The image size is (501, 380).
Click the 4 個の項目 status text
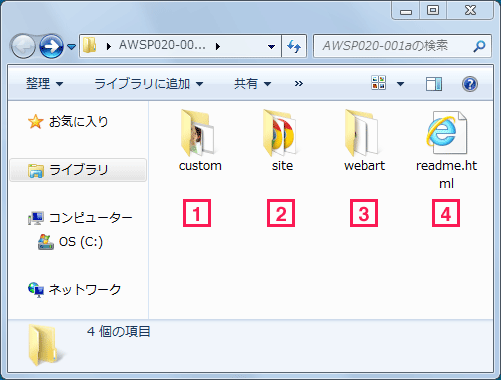[x=119, y=332]
